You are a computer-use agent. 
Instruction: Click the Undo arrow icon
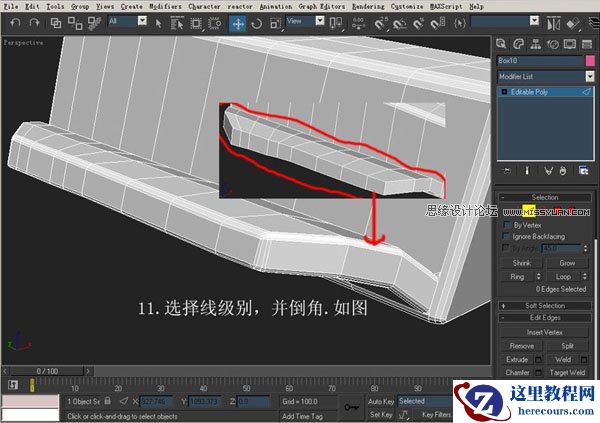(x=15, y=23)
